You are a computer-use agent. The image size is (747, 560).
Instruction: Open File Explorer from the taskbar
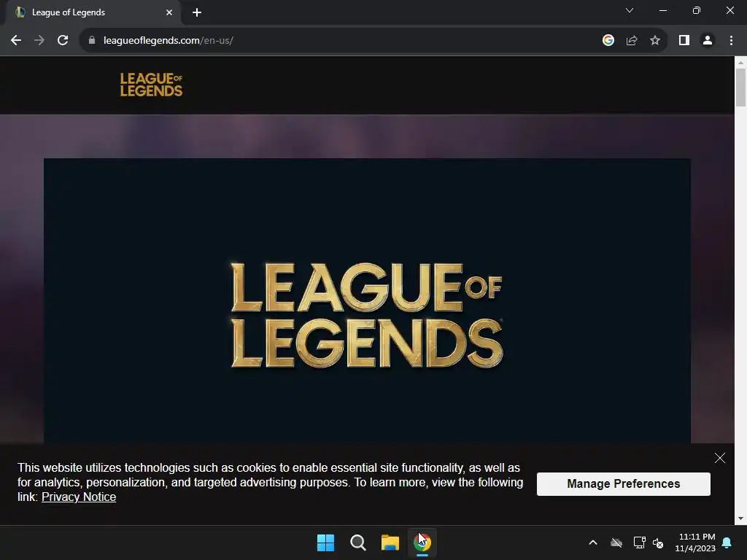[x=390, y=542]
